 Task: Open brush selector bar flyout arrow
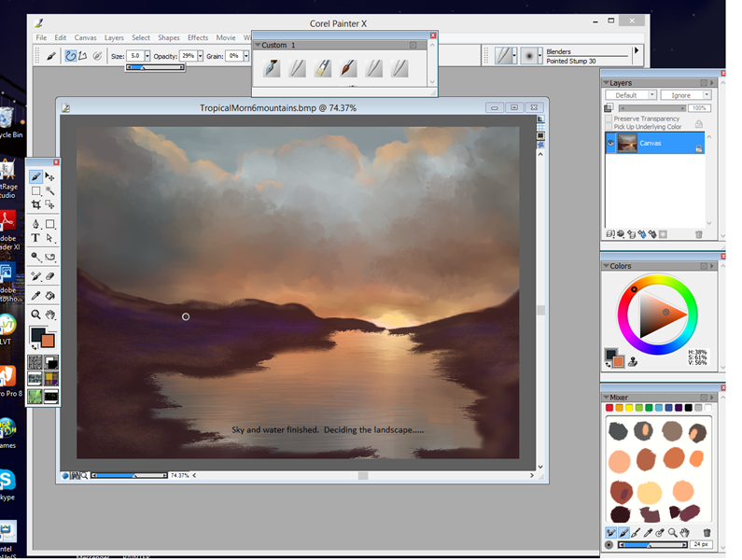point(637,50)
